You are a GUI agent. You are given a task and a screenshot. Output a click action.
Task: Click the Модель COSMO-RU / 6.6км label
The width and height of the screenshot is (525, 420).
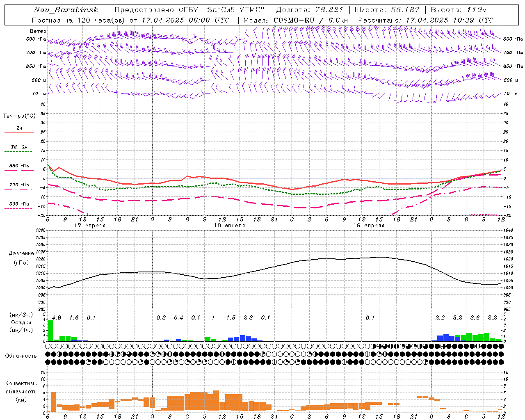(296, 20)
